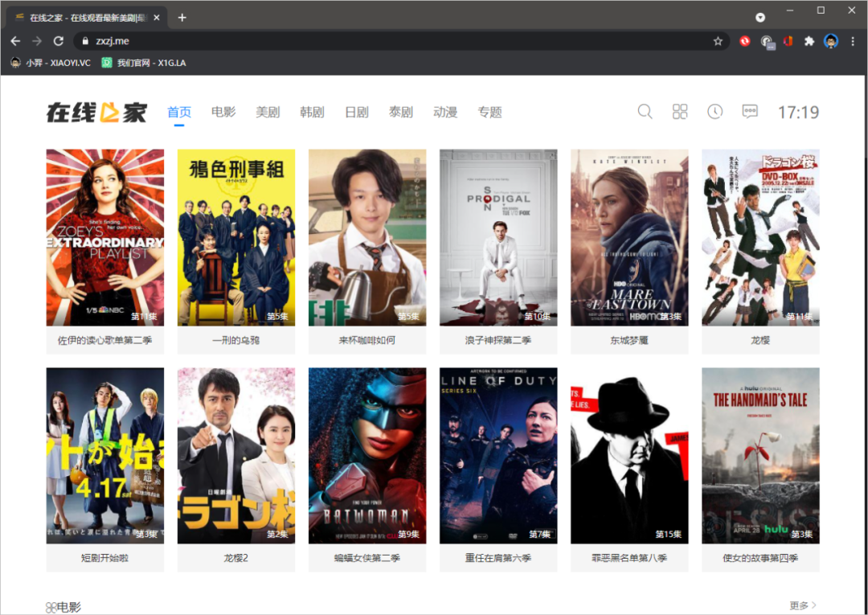Open The Handmaid's Tale poster
The height and width of the screenshot is (615, 868).
pos(760,456)
